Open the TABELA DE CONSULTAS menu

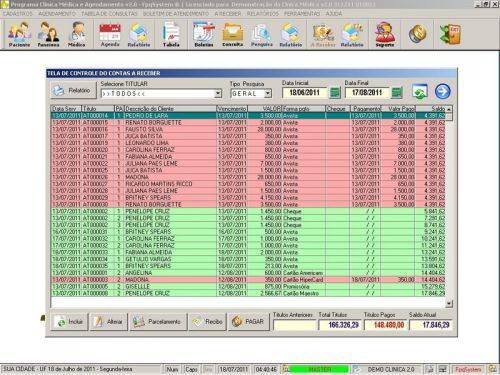pyautogui.click(x=109, y=14)
